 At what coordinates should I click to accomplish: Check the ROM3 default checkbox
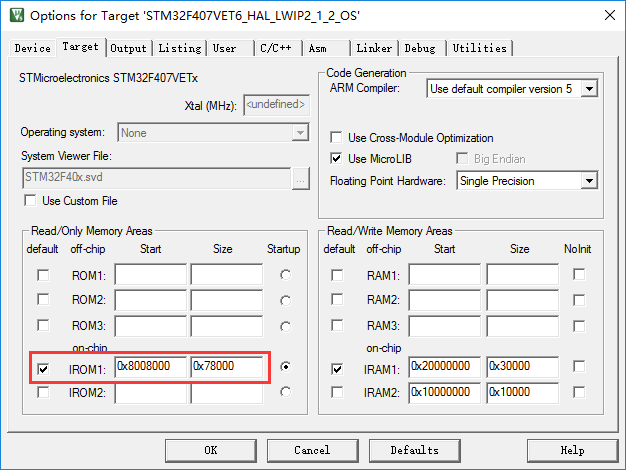click(43, 325)
